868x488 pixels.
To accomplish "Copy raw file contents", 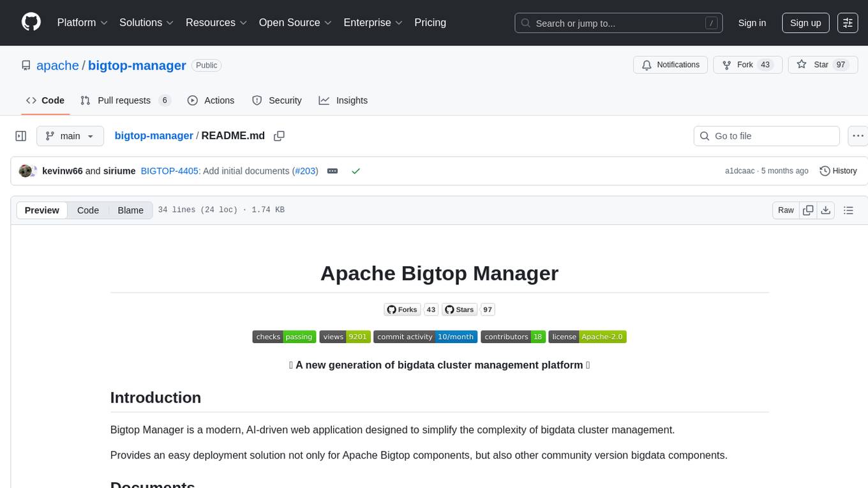I will point(808,210).
